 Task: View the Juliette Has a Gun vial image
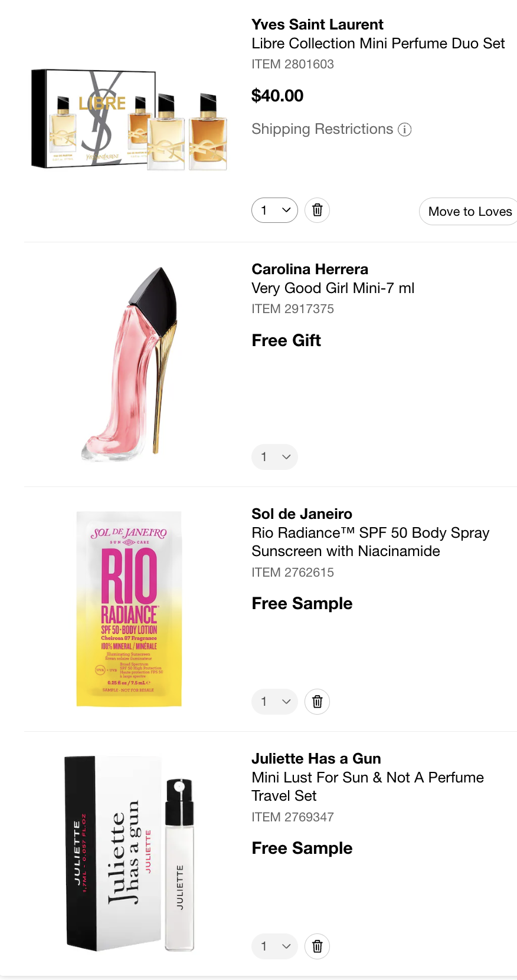click(129, 853)
